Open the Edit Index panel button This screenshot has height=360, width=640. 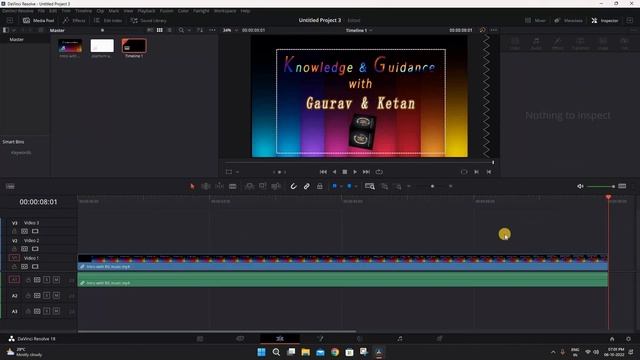point(108,20)
